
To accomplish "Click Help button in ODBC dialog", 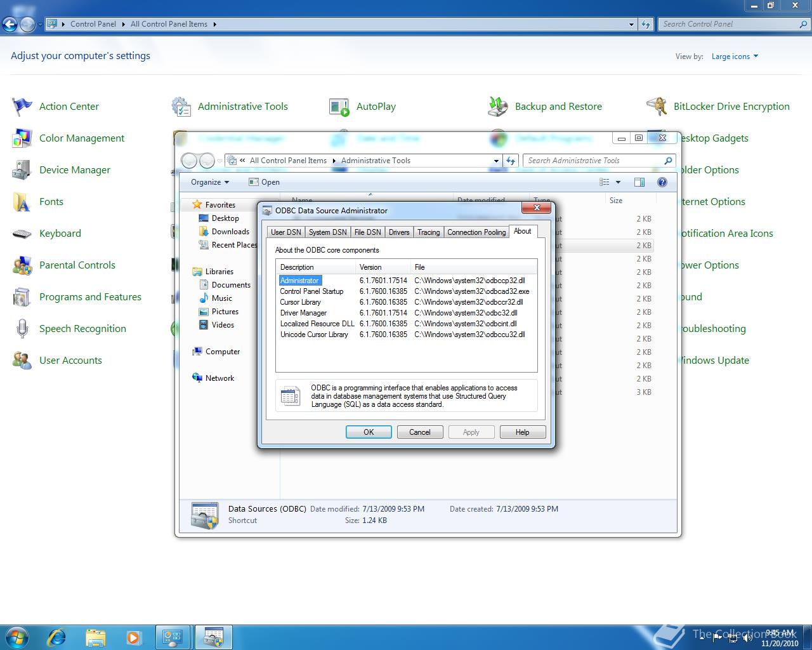I will [x=523, y=432].
